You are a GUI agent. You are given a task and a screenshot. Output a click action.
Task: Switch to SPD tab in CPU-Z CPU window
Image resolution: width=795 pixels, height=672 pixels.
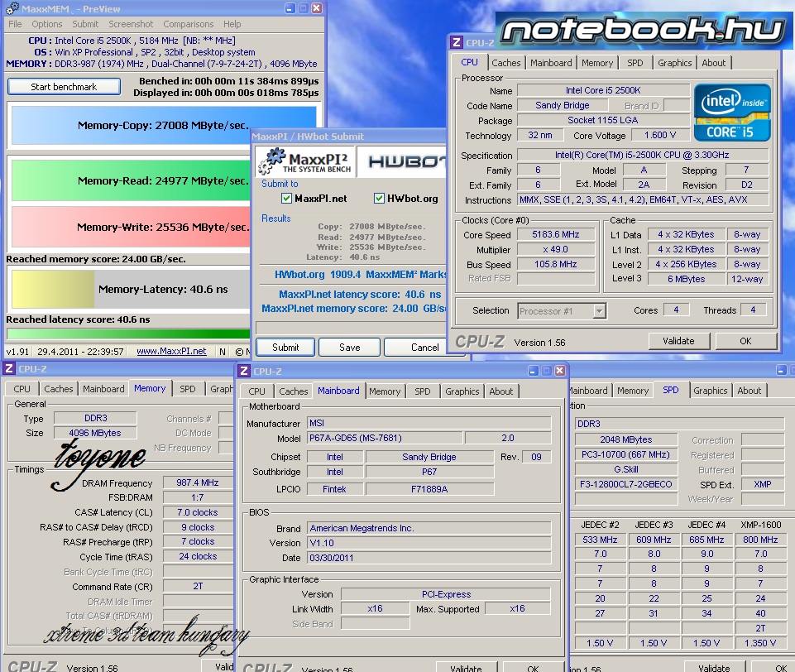point(635,63)
